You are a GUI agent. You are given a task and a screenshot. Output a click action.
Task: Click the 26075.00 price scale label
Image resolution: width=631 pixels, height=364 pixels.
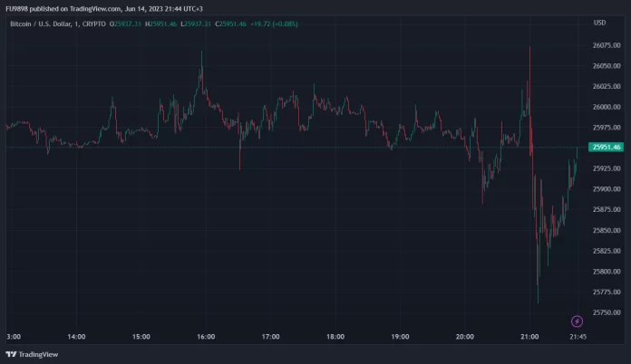coord(606,45)
